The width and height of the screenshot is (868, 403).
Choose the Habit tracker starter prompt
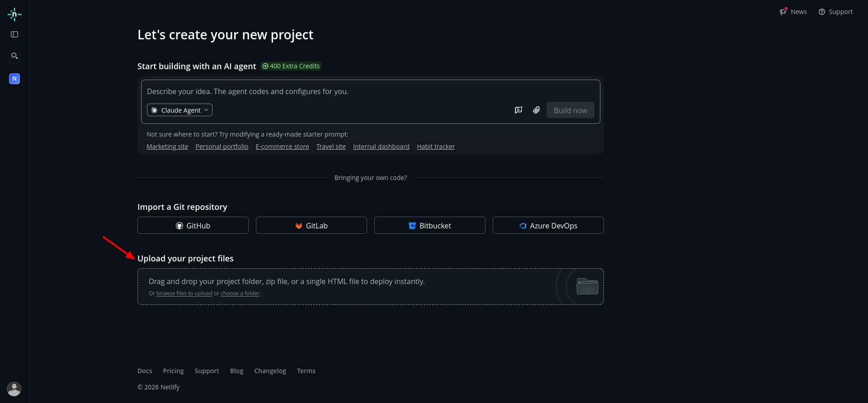pos(436,147)
